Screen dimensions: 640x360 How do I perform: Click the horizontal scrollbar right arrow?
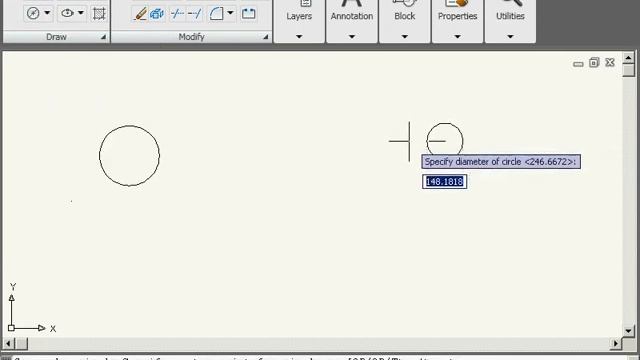coord(616,344)
